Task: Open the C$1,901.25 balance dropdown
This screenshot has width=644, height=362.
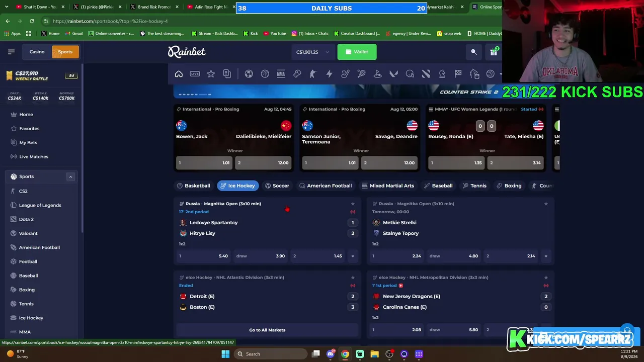Action: [x=312, y=52]
